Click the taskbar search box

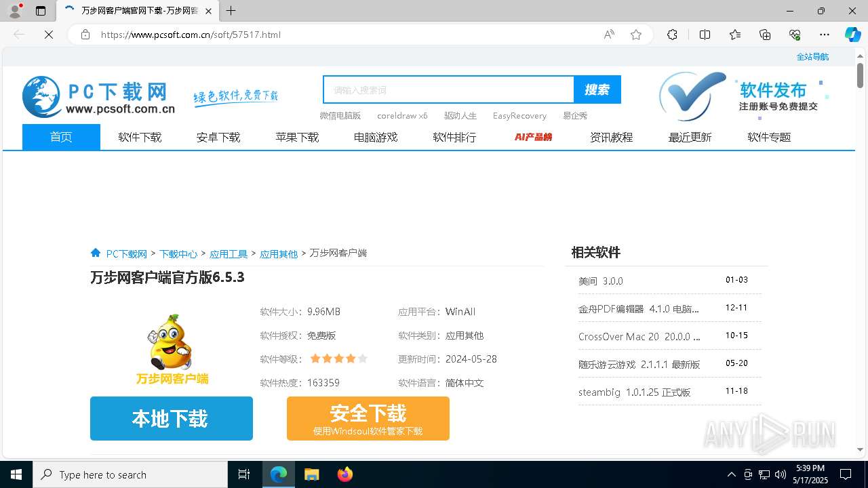[130, 474]
